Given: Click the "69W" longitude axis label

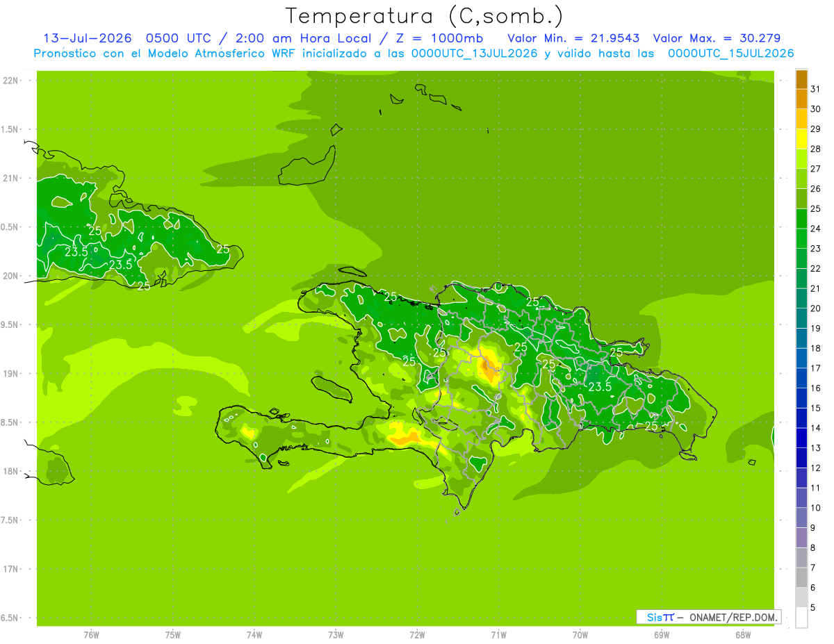Looking at the screenshot, I should 662,635.
